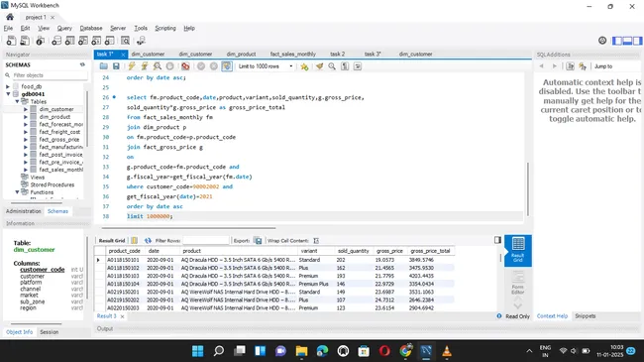Export recordset with the Export icon
The height and width of the screenshot is (362, 644).
pyautogui.click(x=258, y=241)
